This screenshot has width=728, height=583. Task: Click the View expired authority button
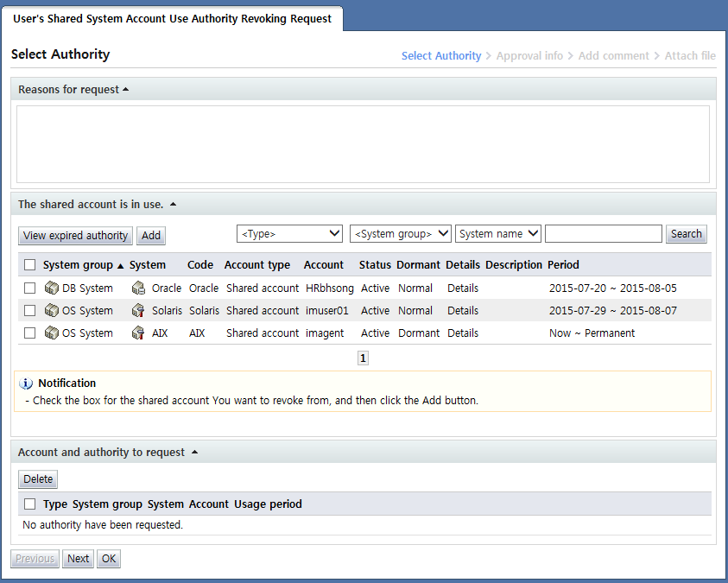point(76,236)
